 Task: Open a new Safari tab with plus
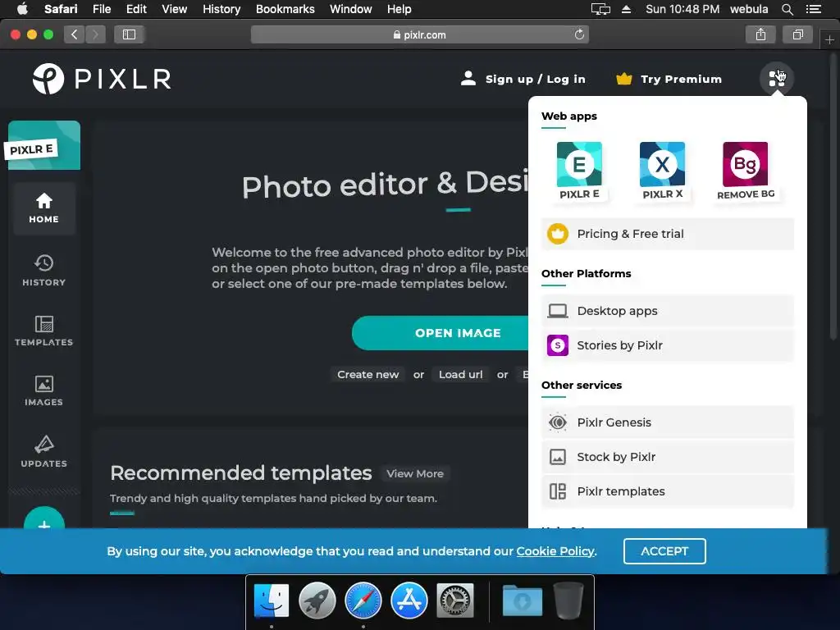[829, 39]
